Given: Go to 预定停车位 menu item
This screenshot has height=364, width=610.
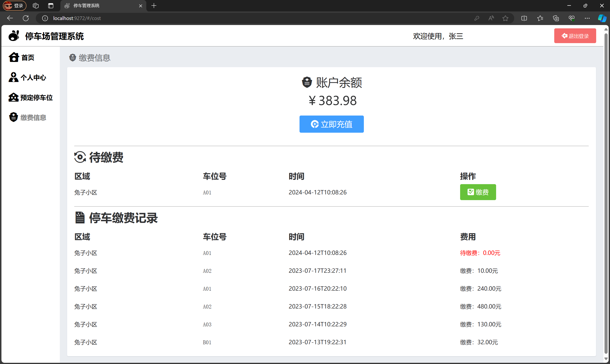Looking at the screenshot, I should click(x=30, y=97).
